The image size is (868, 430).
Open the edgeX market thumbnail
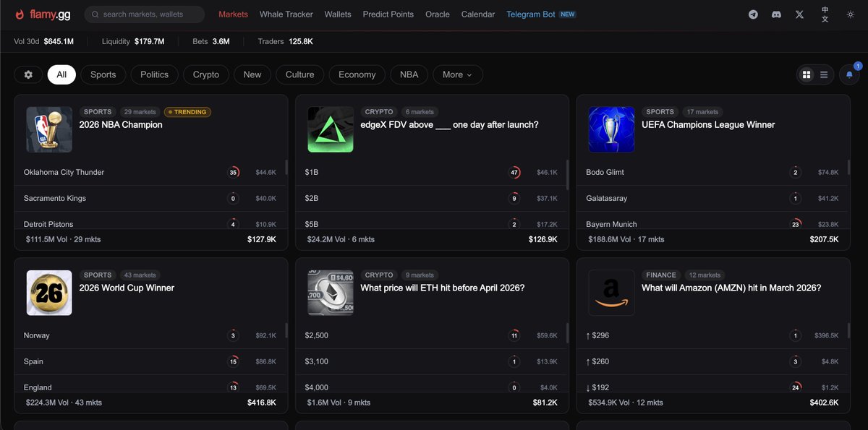(331, 129)
